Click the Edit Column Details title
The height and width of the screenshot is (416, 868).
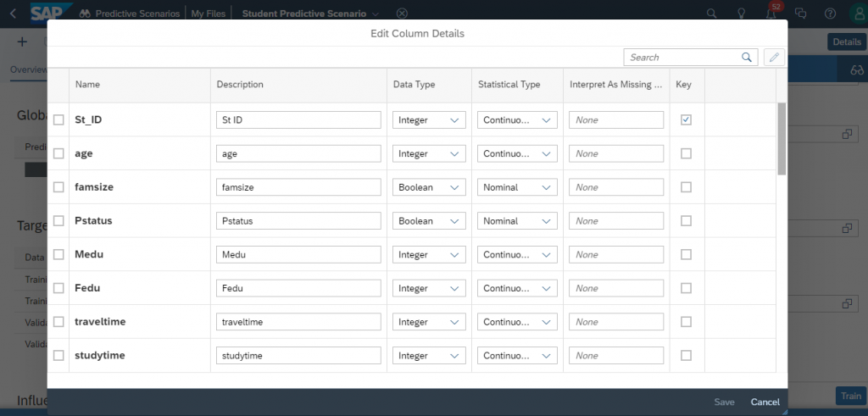(x=417, y=34)
